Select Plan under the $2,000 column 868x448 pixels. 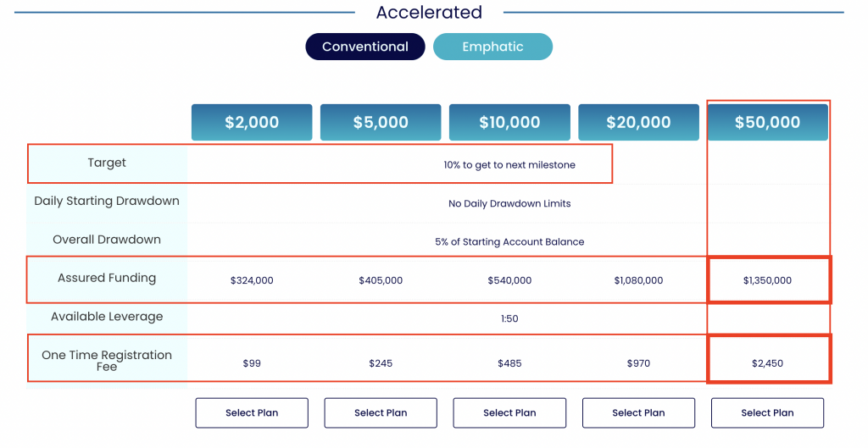(x=252, y=412)
